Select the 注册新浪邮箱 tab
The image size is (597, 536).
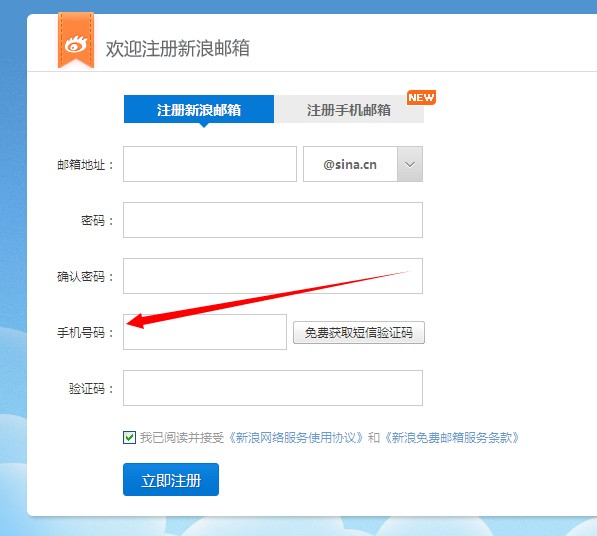199,109
